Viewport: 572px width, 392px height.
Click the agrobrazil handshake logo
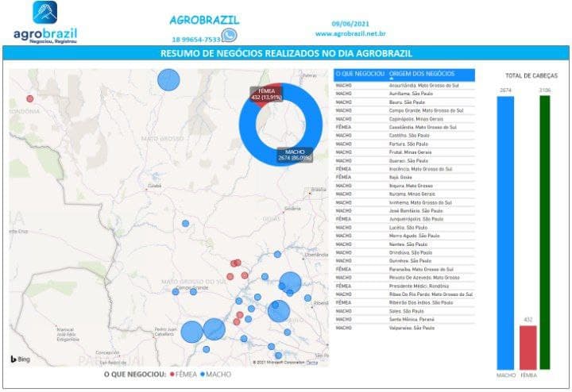44,12
